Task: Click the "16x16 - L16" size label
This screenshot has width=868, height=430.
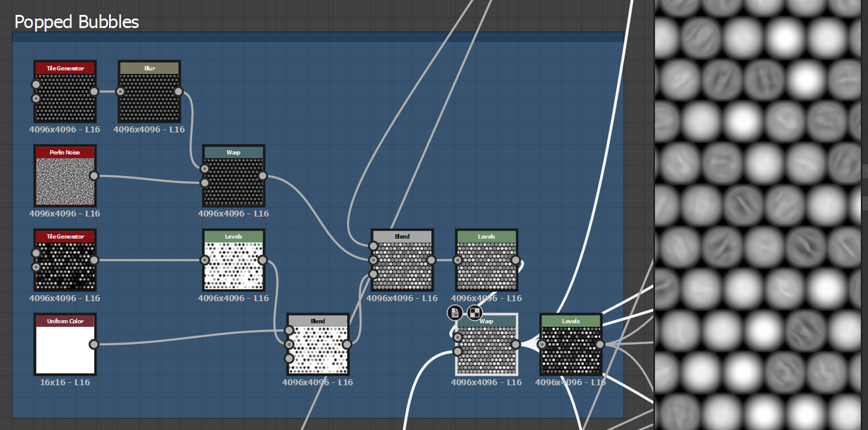Action: [x=64, y=382]
